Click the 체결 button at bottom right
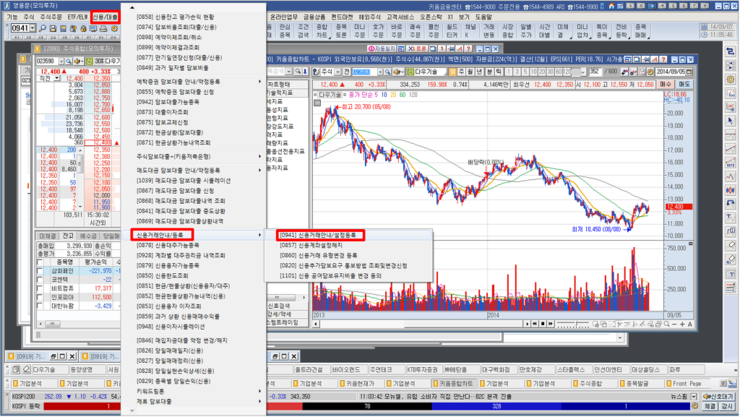740x417 pixels. coord(710,406)
